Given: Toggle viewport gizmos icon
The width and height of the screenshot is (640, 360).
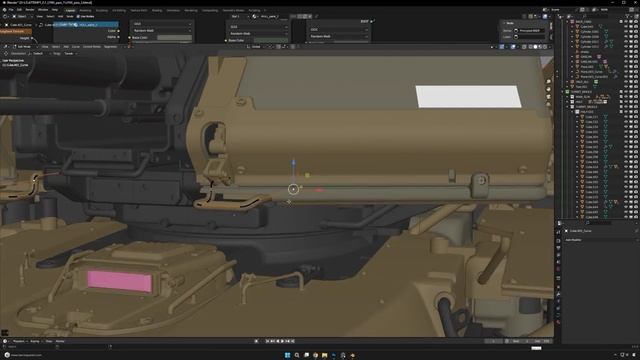Looking at the screenshot, I should click(502, 47).
